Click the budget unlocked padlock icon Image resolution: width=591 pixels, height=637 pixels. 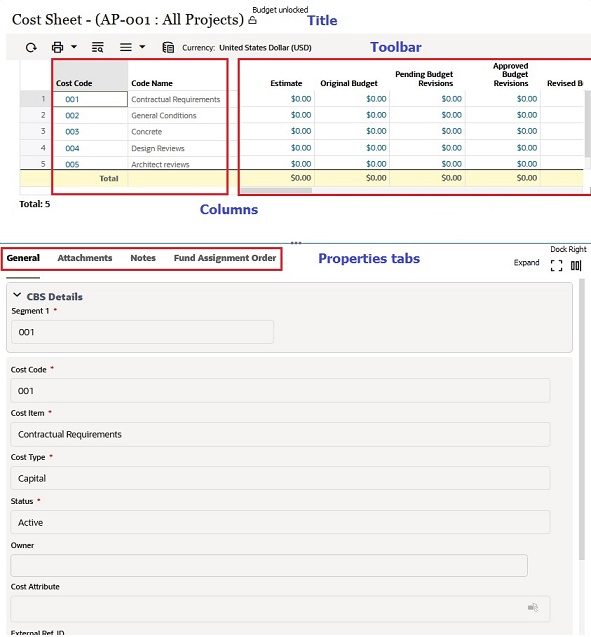pos(252,20)
